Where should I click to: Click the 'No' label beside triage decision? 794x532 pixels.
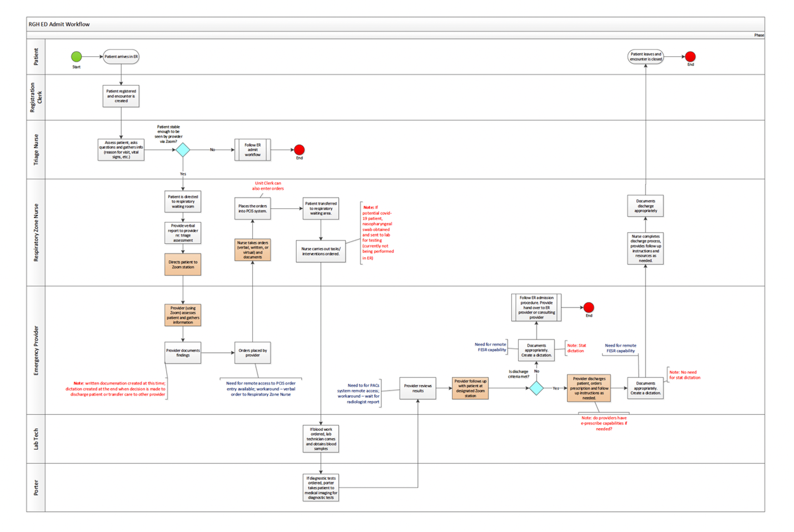pyautogui.click(x=212, y=150)
